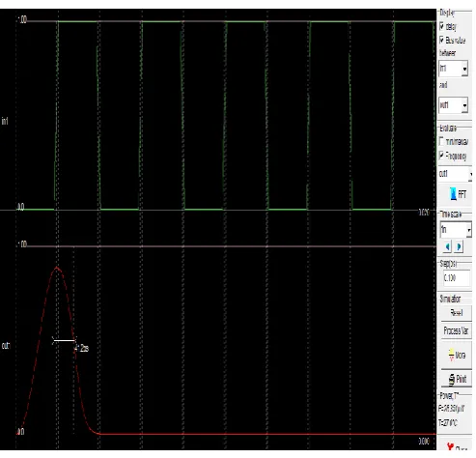The width and height of the screenshot is (476, 458).
Task: Click the More simulation button
Action: tap(457, 356)
